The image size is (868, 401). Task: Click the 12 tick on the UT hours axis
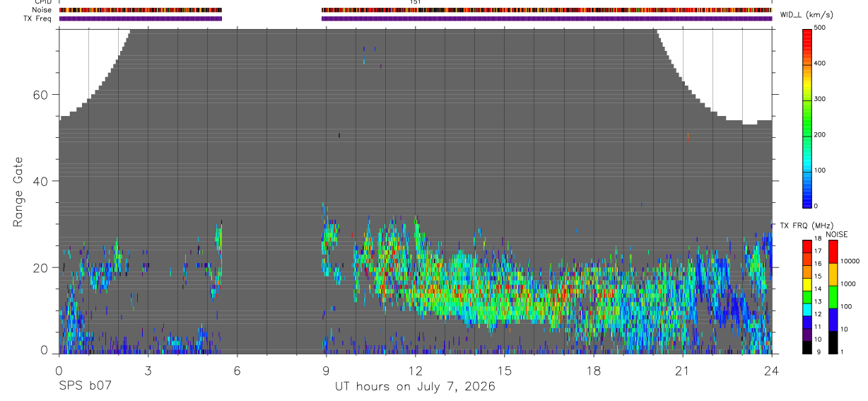click(x=415, y=370)
